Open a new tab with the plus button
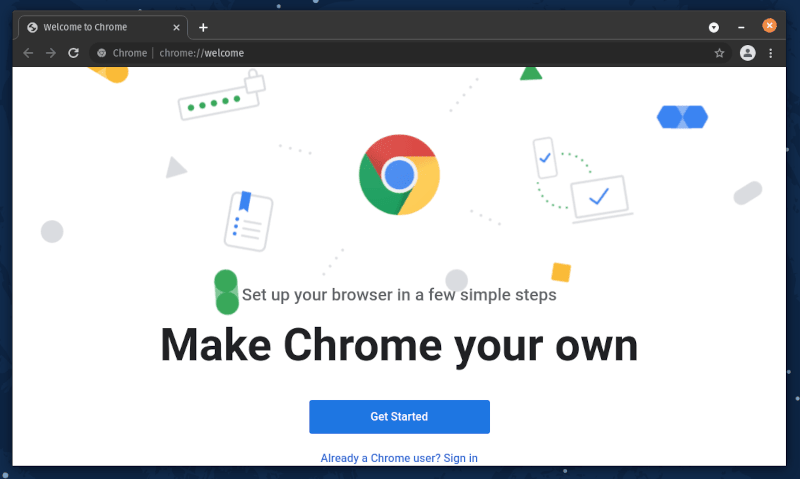This screenshot has width=800, height=479. pyautogui.click(x=203, y=27)
